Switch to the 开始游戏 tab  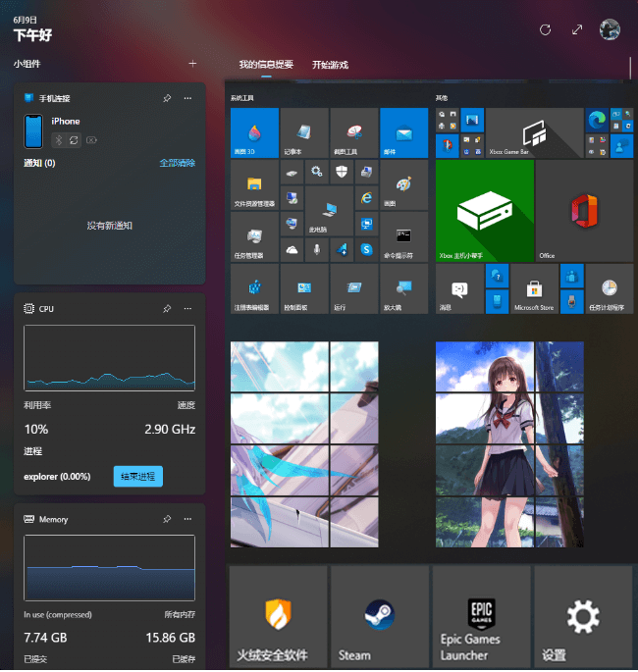[x=330, y=65]
